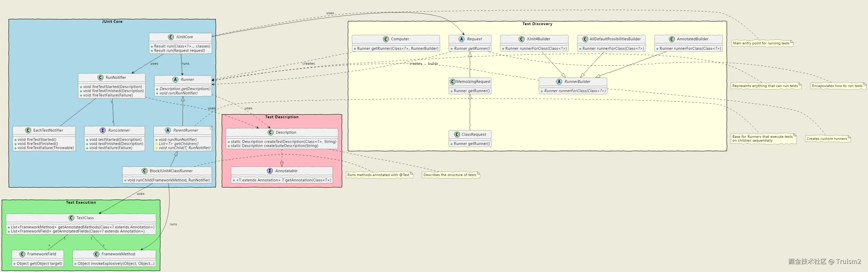
Task: Select the 'Object get(Object target)' method
Action: (39, 264)
